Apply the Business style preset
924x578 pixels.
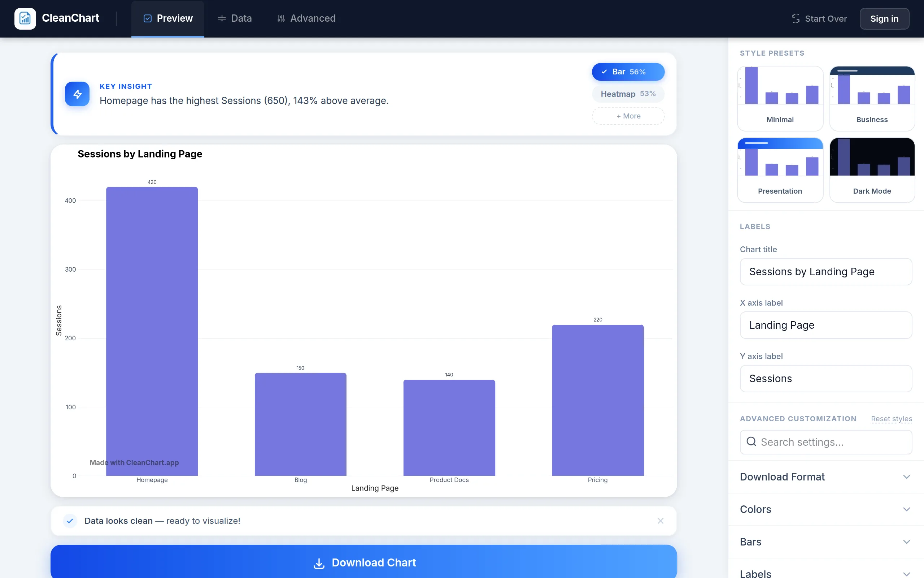pyautogui.click(x=872, y=98)
